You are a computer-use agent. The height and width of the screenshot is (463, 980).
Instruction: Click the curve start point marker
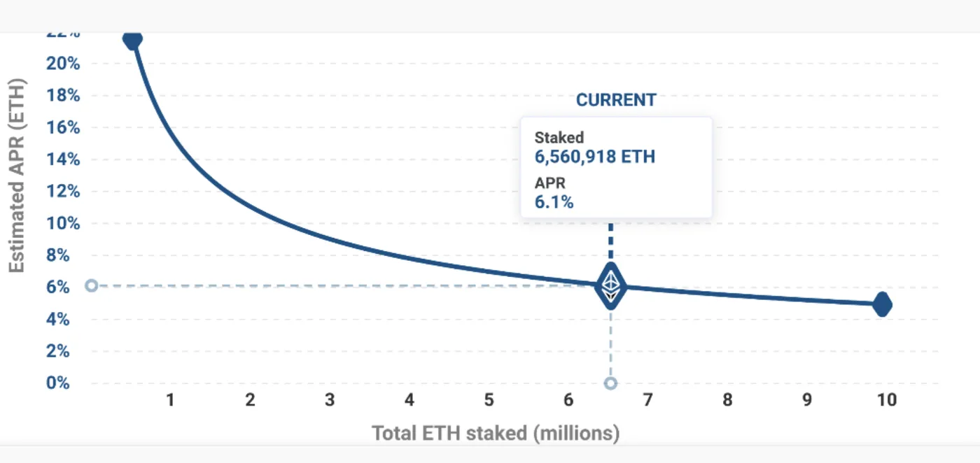[132, 39]
